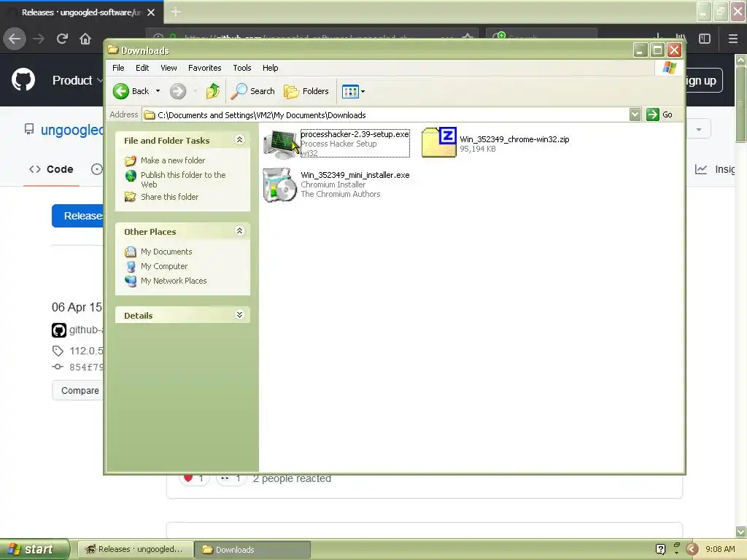The height and width of the screenshot is (560, 747).
Task: Click the Win_352349_chrome-win32.zip file name
Action: click(514, 139)
